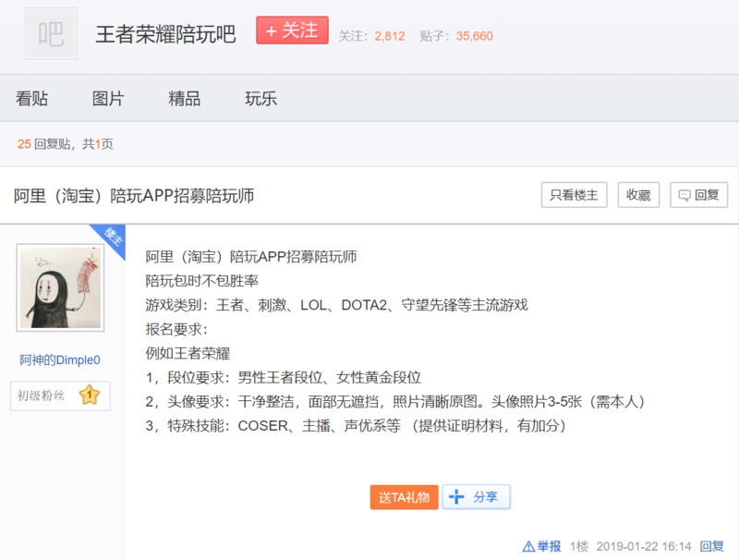This screenshot has height=560, width=739.
Task: Select the 看贴 tab
Action: click(33, 98)
